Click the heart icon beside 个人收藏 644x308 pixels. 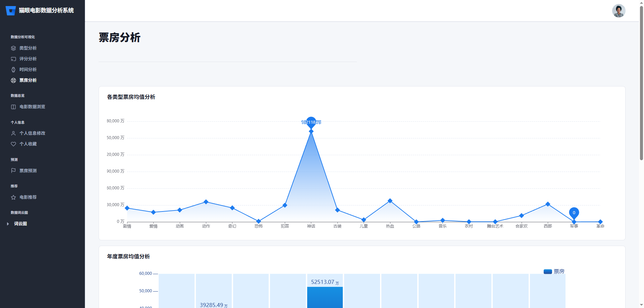pos(13,144)
